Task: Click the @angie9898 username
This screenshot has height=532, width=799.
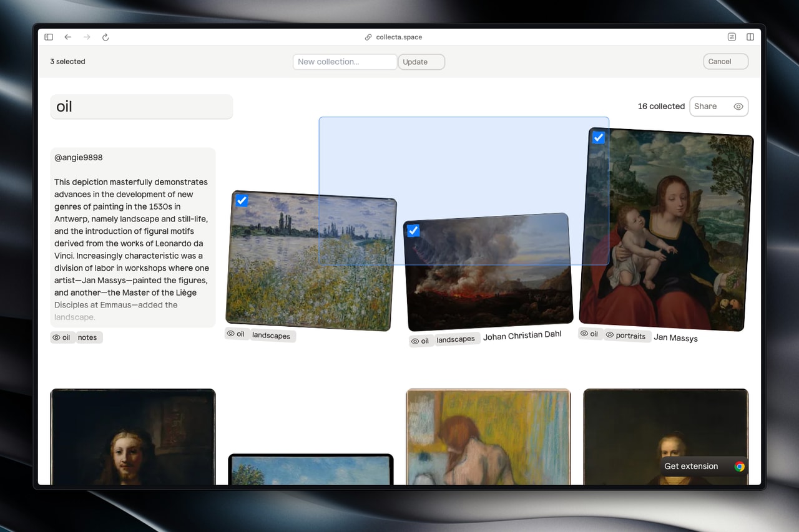Action: [79, 158]
